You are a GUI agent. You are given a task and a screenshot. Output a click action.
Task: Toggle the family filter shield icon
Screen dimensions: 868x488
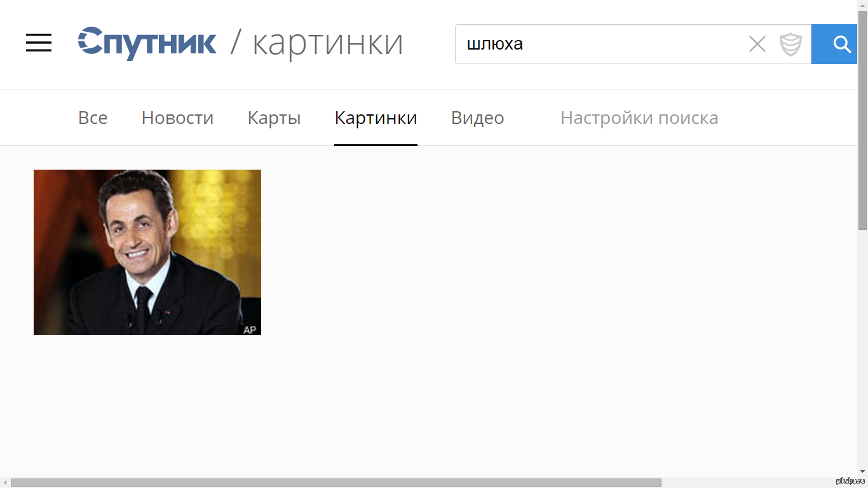[x=790, y=44]
